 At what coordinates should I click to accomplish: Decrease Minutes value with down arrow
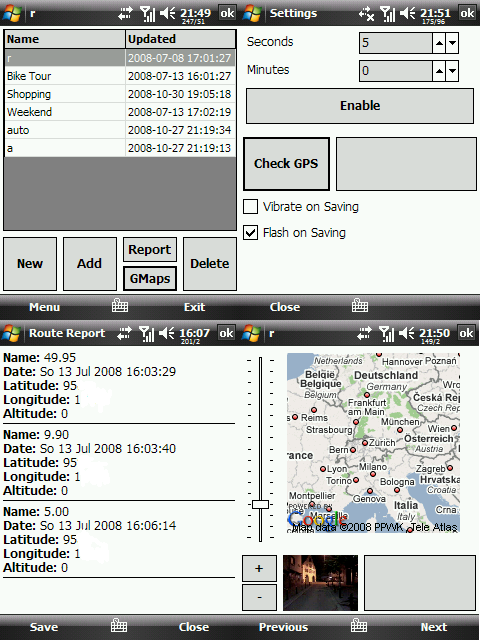(x=452, y=71)
